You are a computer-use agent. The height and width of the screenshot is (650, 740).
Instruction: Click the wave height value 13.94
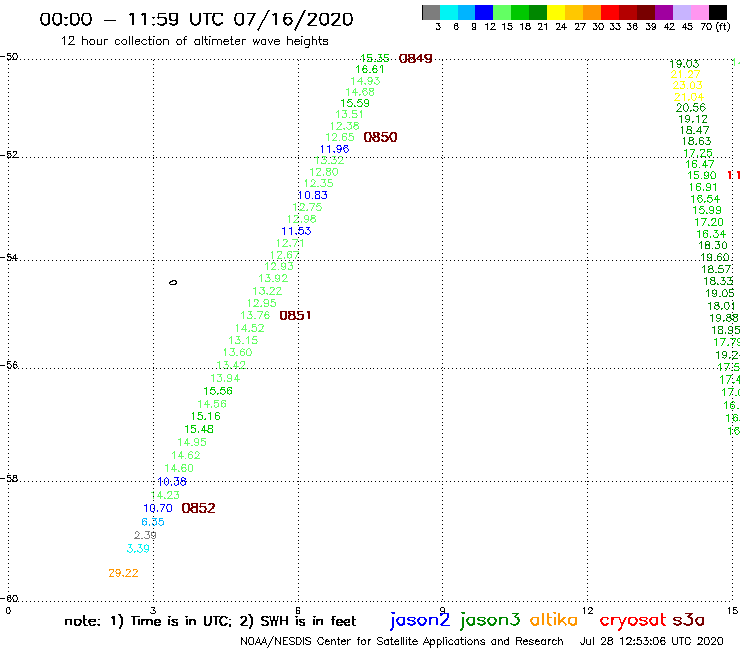[x=225, y=378]
